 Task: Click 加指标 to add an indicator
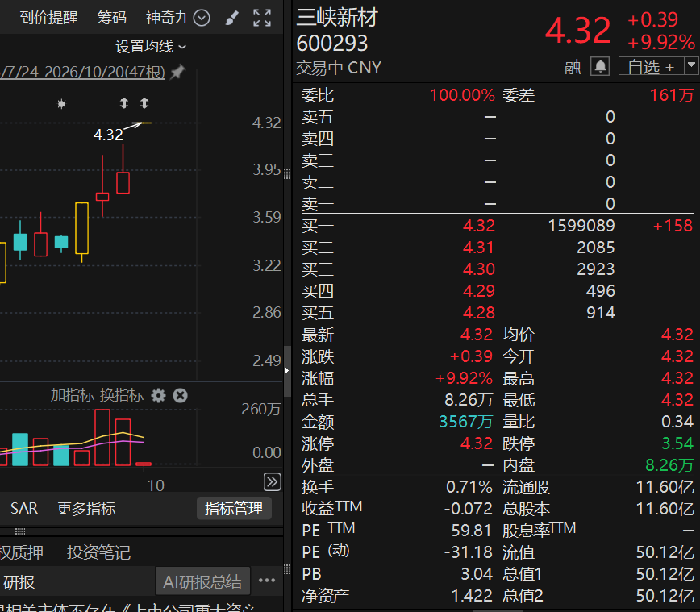[73, 395]
